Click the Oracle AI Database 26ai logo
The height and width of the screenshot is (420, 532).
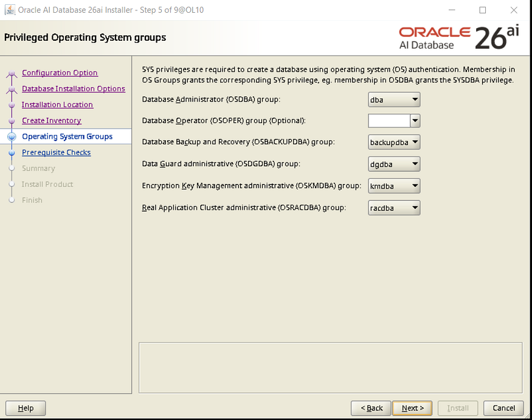[458, 37]
